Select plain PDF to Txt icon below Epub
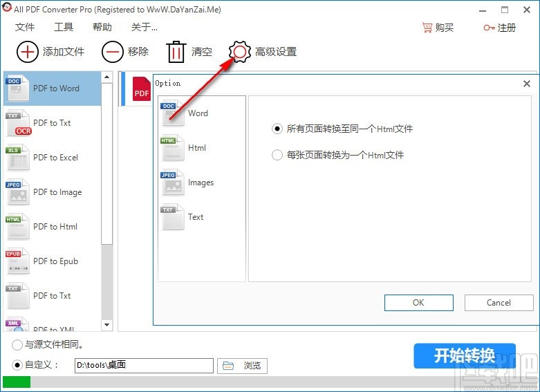540x392 pixels. point(17,295)
